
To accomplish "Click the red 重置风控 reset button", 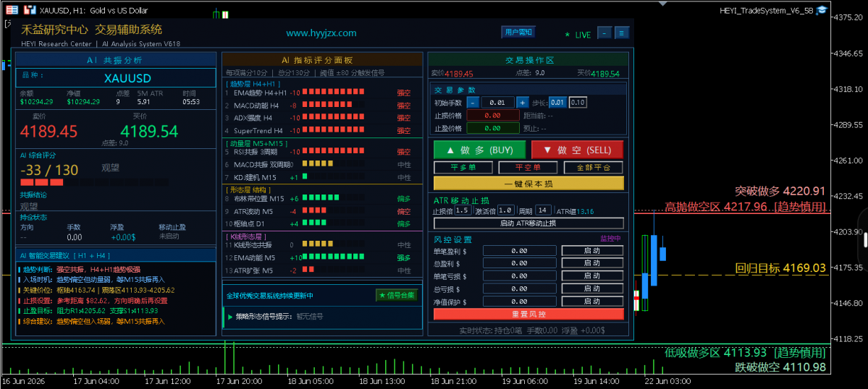I will coord(528,314).
